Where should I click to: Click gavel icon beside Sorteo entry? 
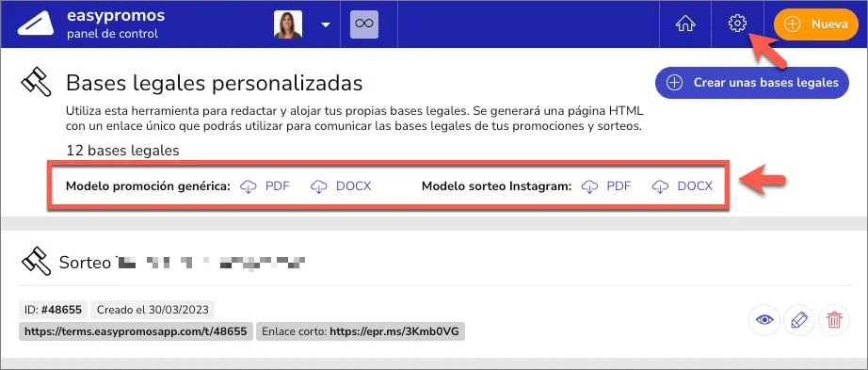point(36,261)
